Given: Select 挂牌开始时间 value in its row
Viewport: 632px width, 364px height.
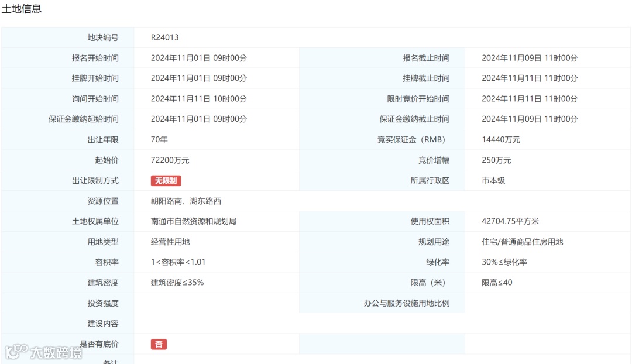Looking at the screenshot, I should (199, 78).
